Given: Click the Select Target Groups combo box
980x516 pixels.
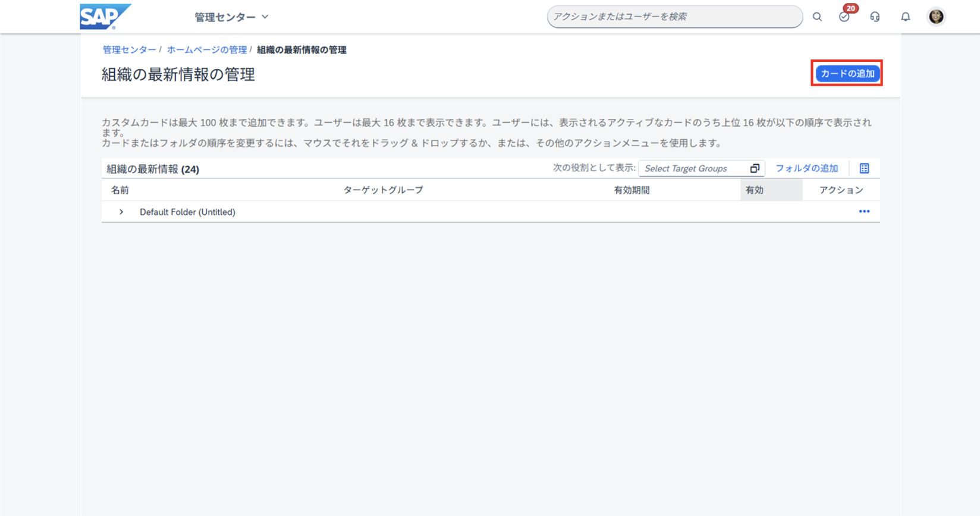Looking at the screenshot, I should tap(692, 169).
